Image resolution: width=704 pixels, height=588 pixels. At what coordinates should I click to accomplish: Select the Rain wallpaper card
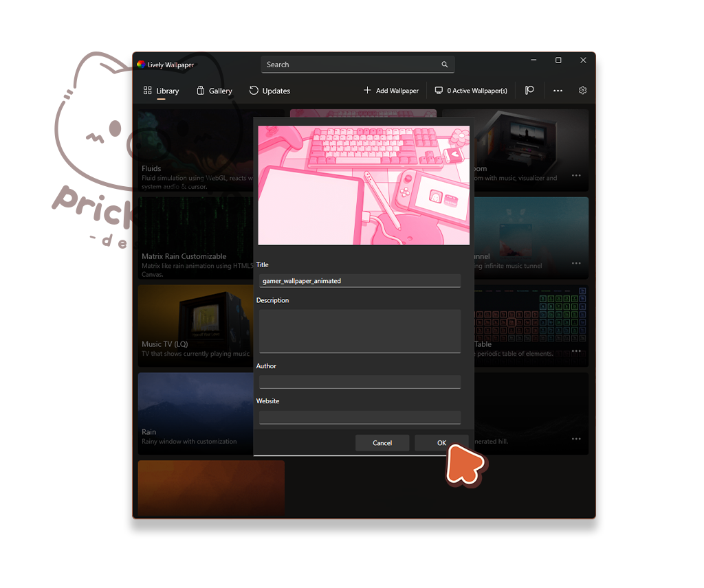tap(196, 414)
